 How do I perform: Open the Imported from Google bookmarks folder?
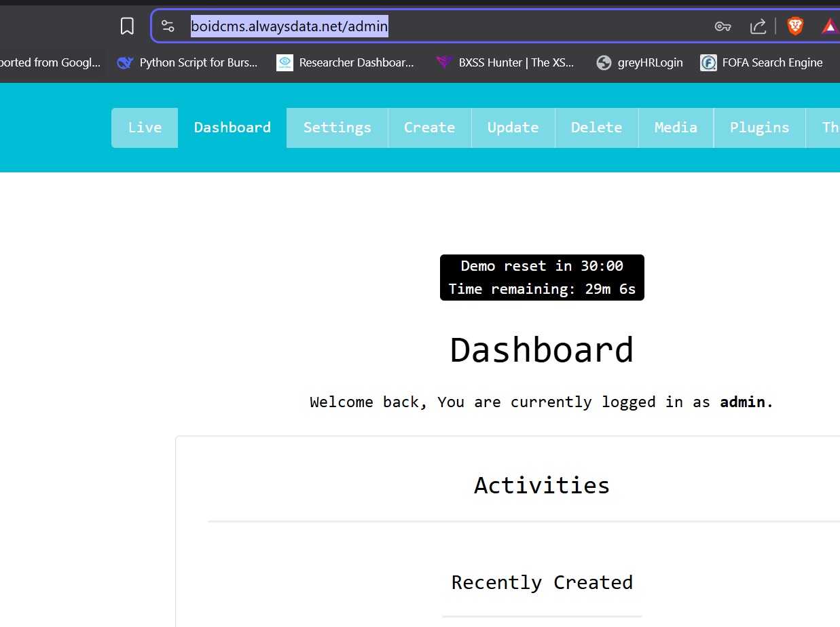[50, 62]
